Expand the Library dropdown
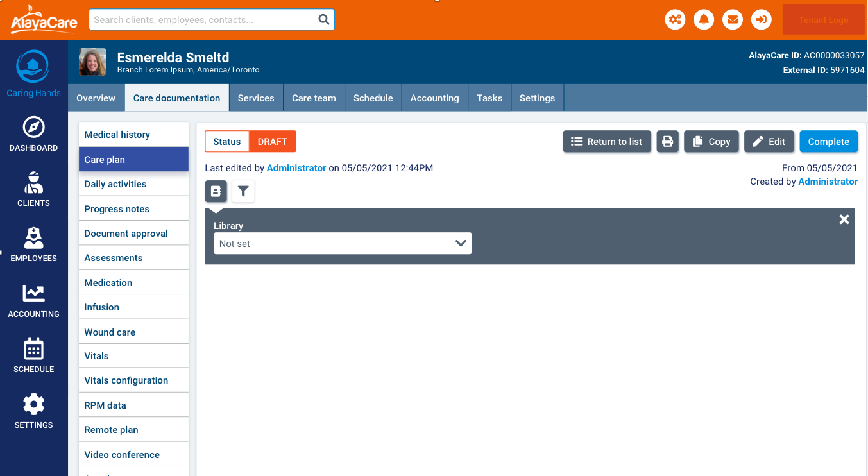Viewport: 868px width, 476px height. tap(343, 244)
